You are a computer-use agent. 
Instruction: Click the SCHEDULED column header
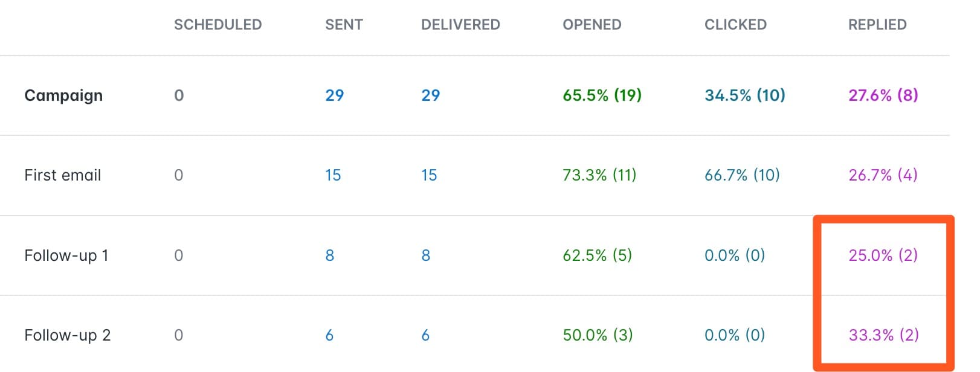pyautogui.click(x=218, y=25)
